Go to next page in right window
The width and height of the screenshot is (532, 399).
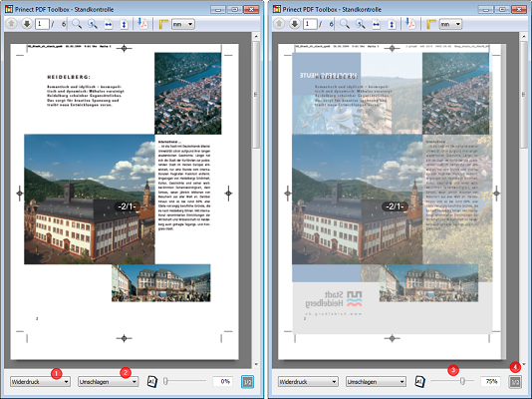tap(294, 24)
